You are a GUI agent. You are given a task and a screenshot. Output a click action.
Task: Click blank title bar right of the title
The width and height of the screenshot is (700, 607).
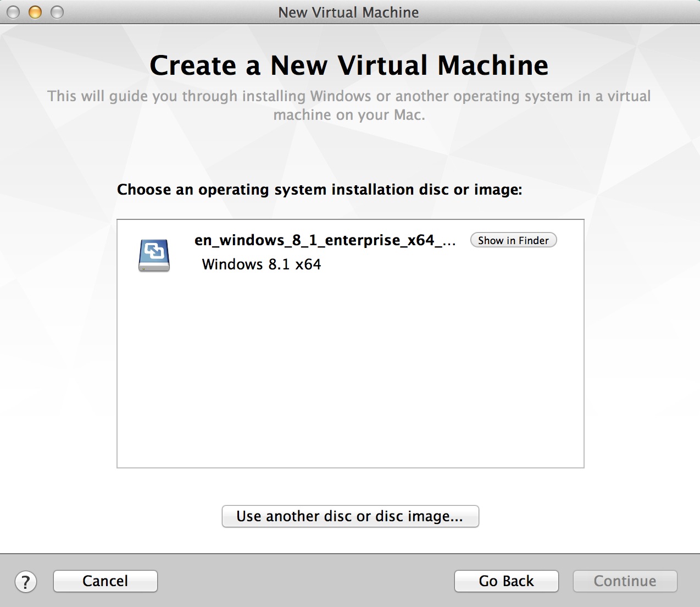pos(549,12)
